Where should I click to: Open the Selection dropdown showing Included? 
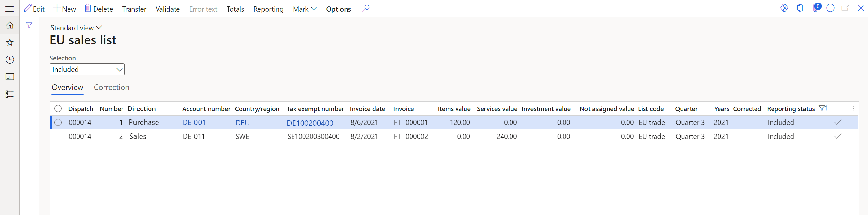click(x=87, y=69)
